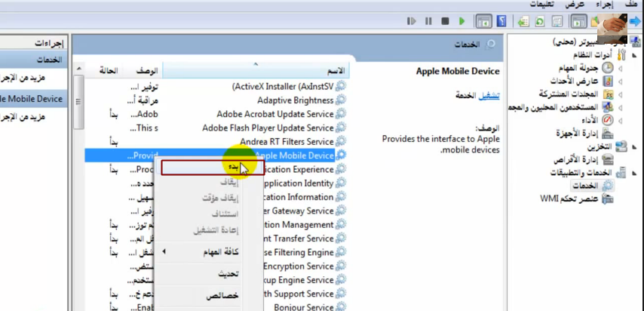Select the Apple Mobile Device row in the list

click(x=216, y=155)
